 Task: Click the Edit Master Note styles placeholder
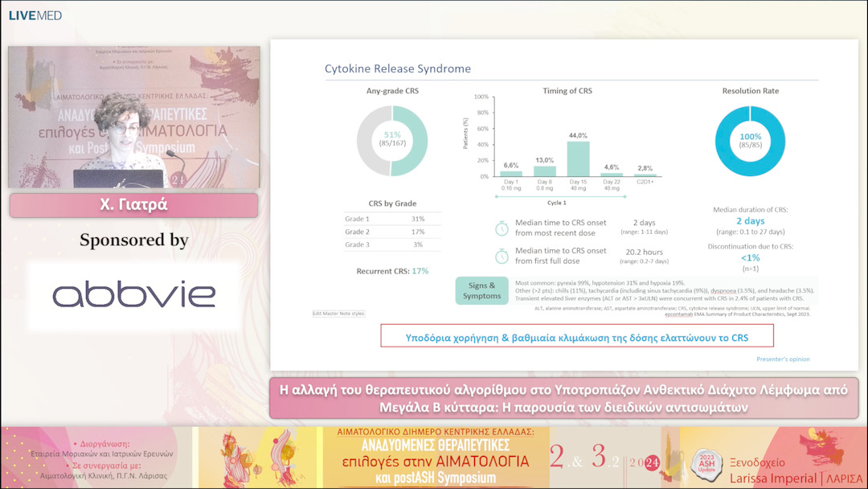pyautogui.click(x=338, y=314)
